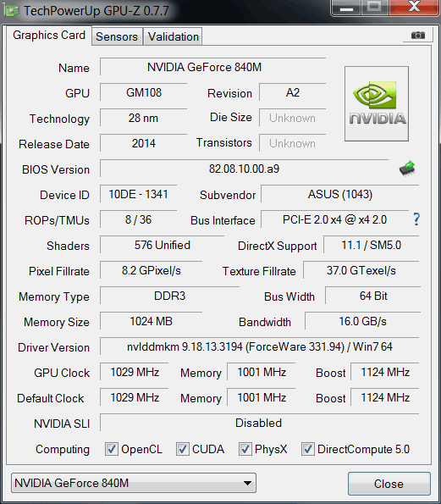Select the NVIDIA GeForce 840M combo box
This screenshot has height=504, width=441.
(134, 483)
